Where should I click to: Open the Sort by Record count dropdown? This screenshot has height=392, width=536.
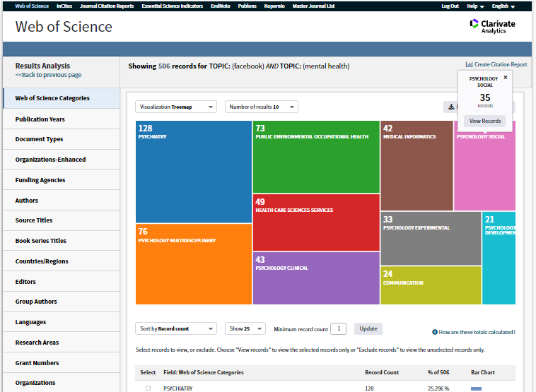pyautogui.click(x=176, y=328)
